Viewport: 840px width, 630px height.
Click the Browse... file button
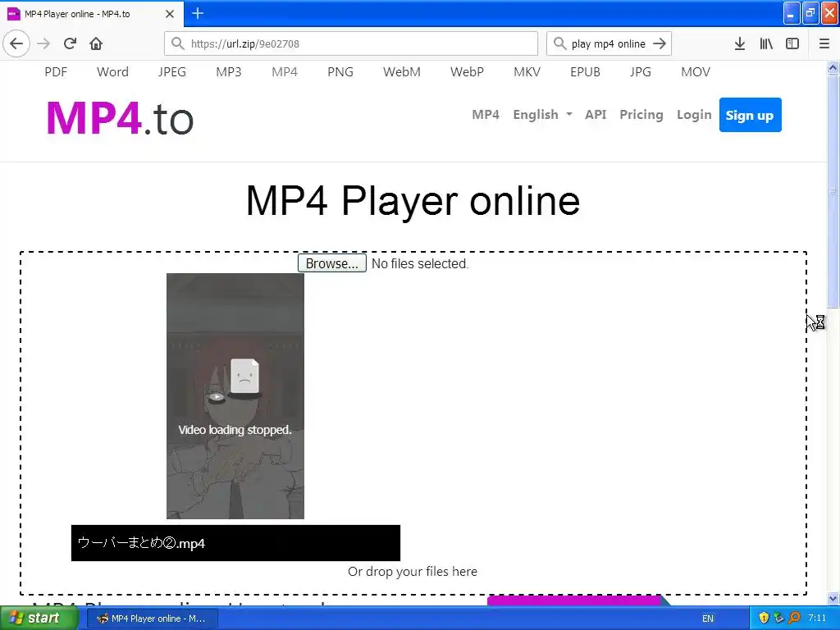(x=332, y=263)
